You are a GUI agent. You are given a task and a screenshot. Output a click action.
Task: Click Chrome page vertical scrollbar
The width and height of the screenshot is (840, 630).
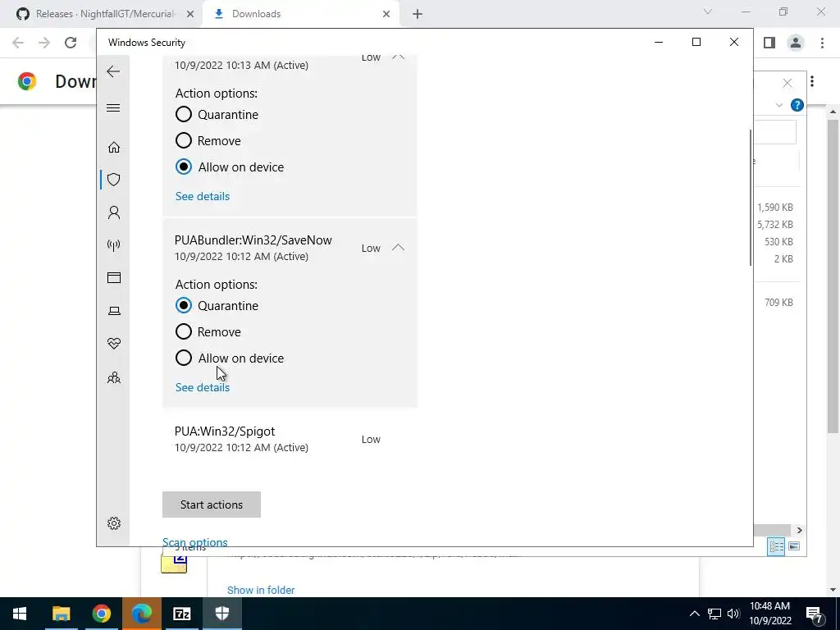pos(833,275)
